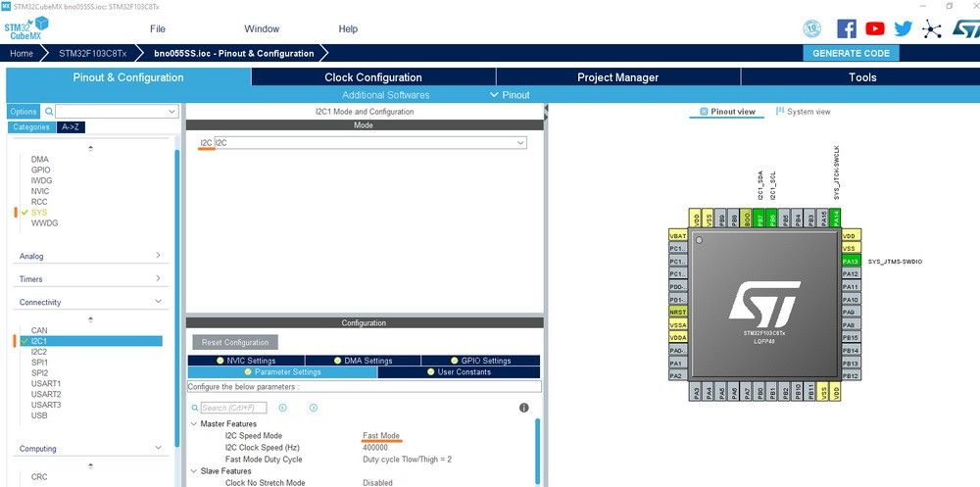Click the PA2 pin on the chip
980x487 pixels.
[678, 375]
